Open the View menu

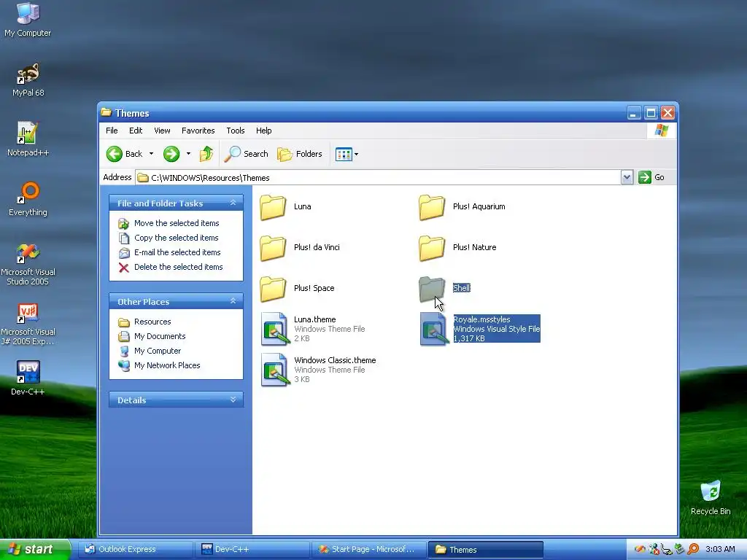(162, 131)
